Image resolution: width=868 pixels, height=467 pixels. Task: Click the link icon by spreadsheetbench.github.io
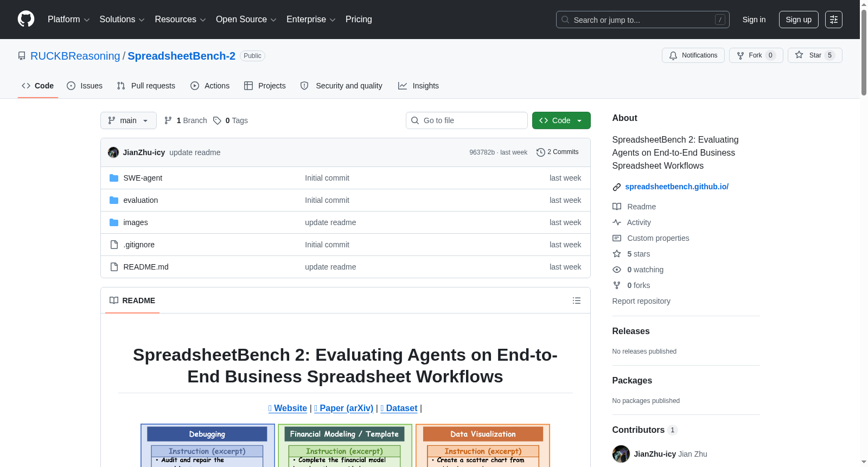pos(617,187)
